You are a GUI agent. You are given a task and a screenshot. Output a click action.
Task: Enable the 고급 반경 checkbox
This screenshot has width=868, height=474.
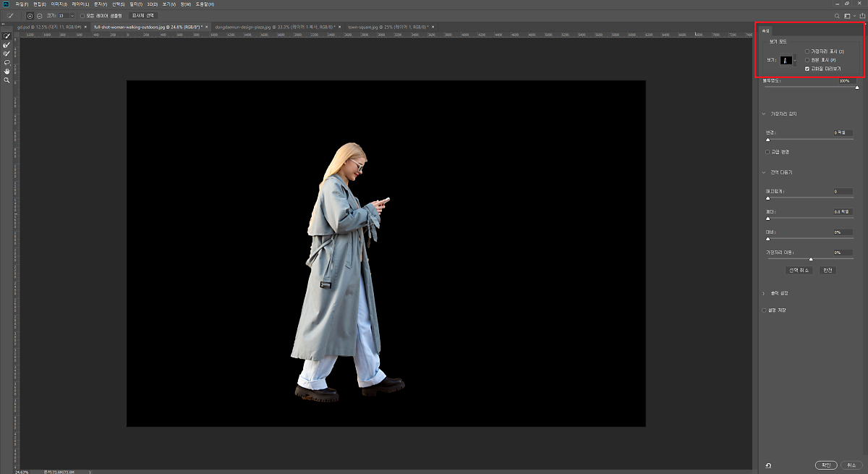click(x=767, y=152)
